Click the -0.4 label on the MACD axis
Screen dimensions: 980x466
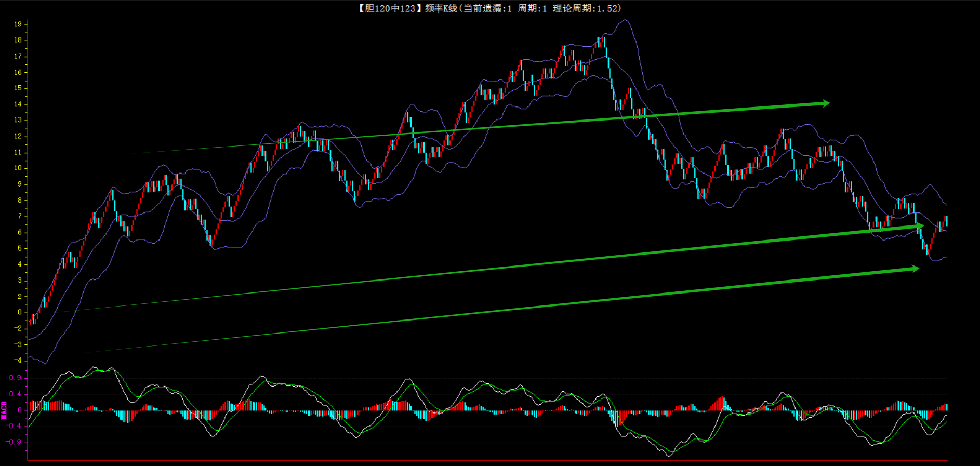pos(15,426)
